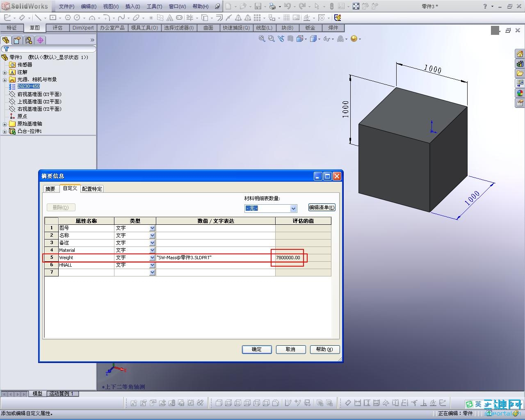
Task: Select the 原点 tree item
Action: click(x=22, y=116)
